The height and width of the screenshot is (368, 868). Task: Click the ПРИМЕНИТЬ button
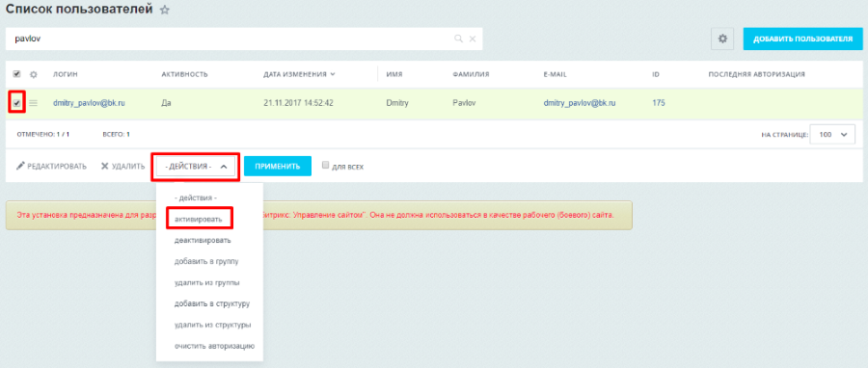point(278,166)
